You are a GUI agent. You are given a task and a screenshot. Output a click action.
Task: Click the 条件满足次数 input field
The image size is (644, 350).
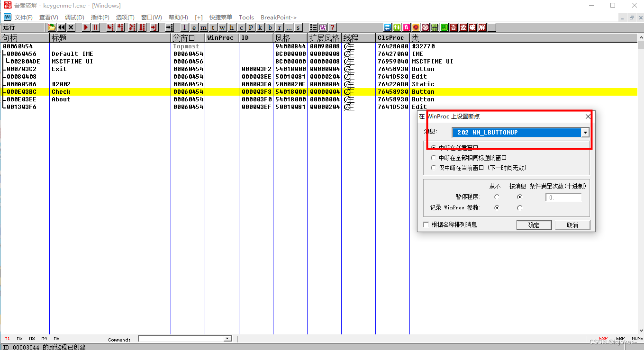[x=563, y=197]
